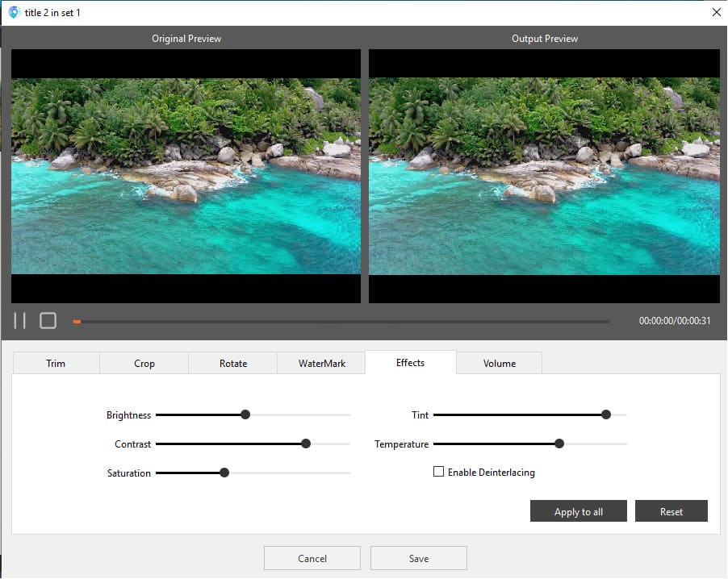Select the Rotate tab

click(x=233, y=364)
